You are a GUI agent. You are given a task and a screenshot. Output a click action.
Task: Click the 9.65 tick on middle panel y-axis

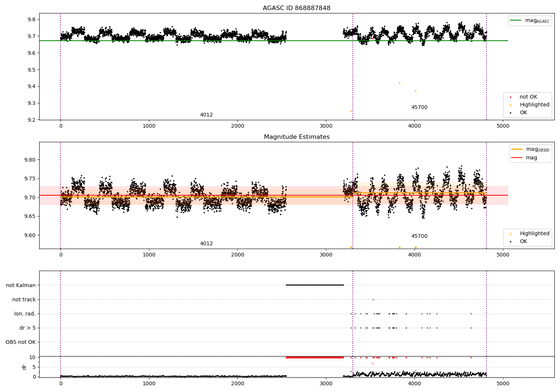[x=31, y=217]
